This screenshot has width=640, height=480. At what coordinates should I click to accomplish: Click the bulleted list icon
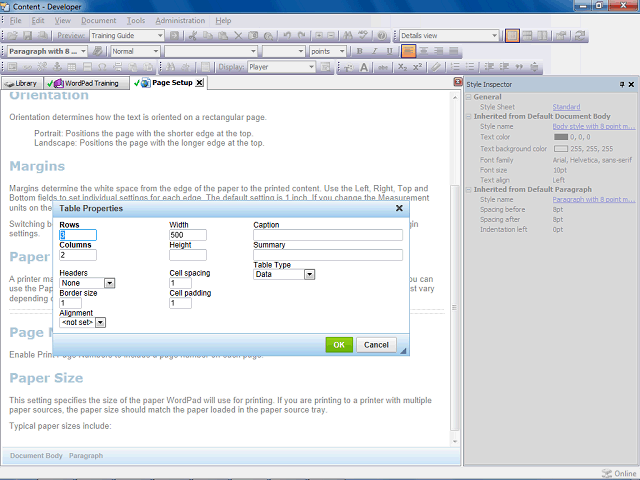[470, 67]
